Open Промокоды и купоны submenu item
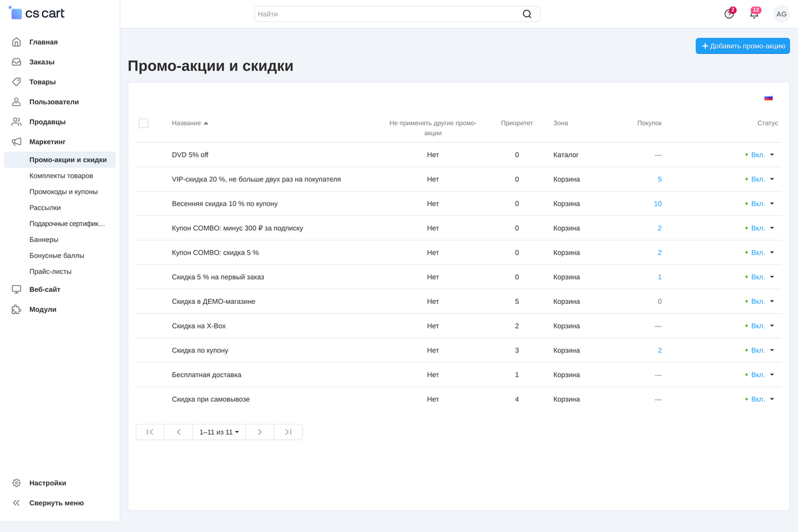The image size is (798, 532). pos(63,192)
